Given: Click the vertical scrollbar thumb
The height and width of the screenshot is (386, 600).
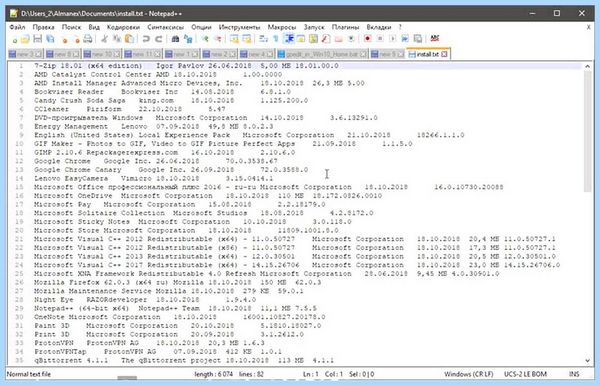Looking at the screenshot, I should [x=587, y=131].
